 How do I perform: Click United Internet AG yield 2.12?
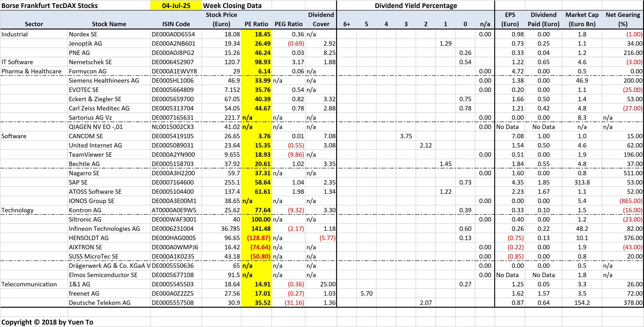point(426,145)
